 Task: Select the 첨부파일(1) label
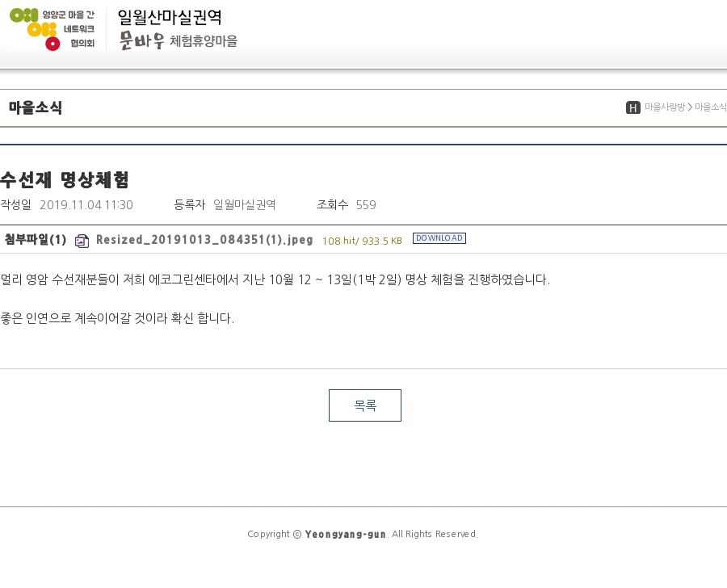point(36,239)
